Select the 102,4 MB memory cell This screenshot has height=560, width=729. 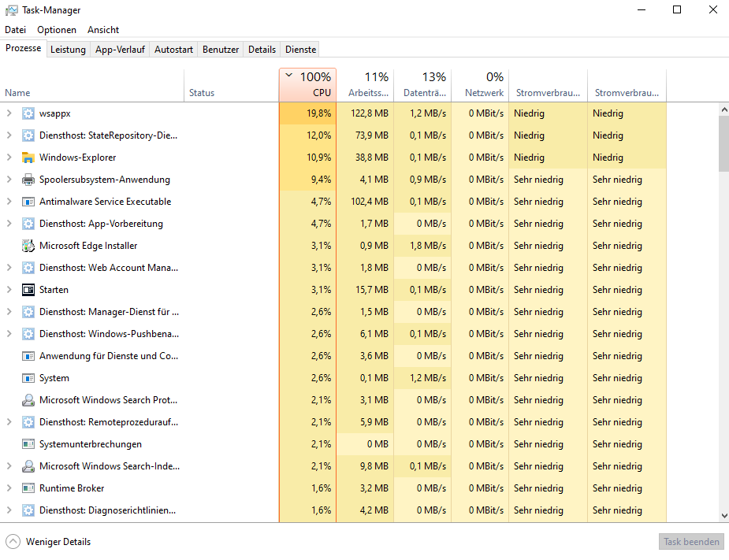point(365,202)
